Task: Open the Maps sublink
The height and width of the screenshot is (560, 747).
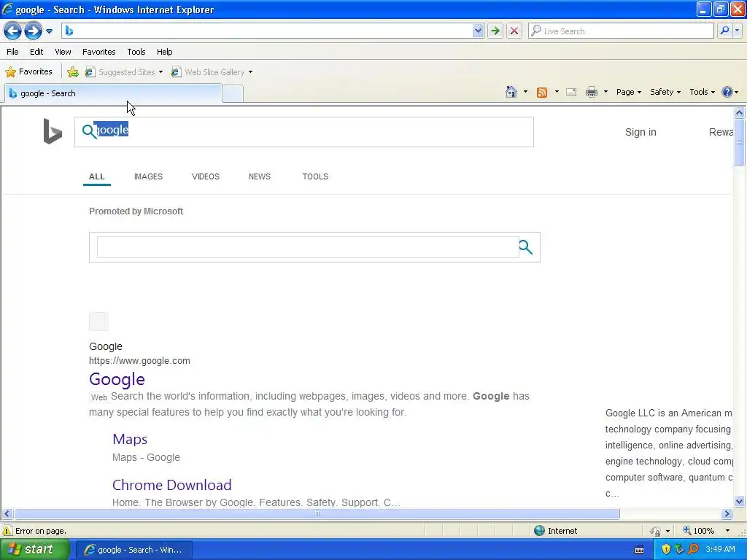Action: pyautogui.click(x=130, y=439)
